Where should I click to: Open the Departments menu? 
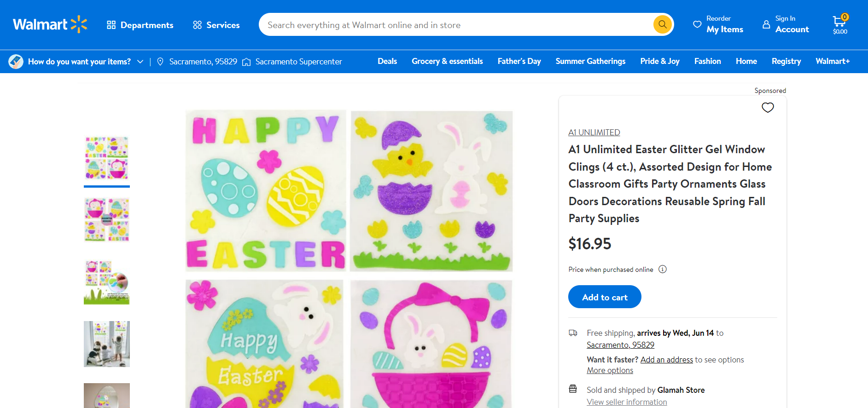coord(140,25)
